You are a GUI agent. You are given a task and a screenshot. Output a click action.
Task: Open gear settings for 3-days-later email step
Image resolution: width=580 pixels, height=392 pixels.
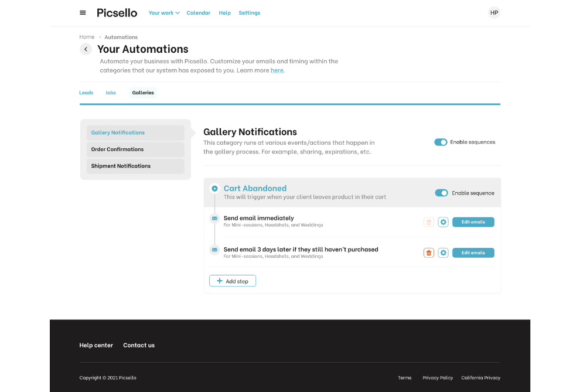(443, 253)
